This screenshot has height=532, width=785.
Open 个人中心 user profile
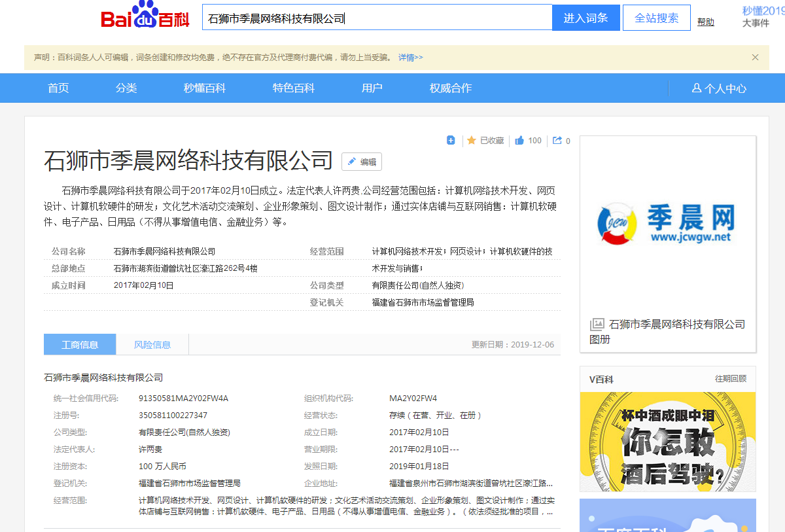[719, 88]
